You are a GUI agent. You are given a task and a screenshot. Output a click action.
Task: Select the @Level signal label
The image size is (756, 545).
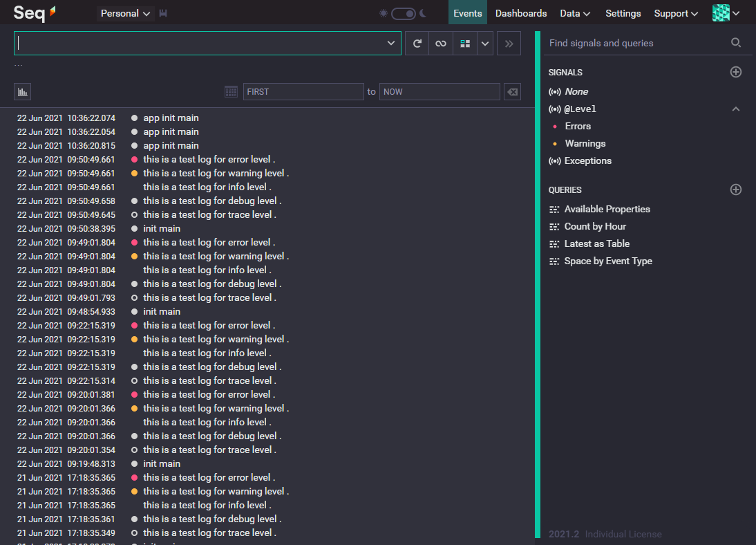(580, 109)
